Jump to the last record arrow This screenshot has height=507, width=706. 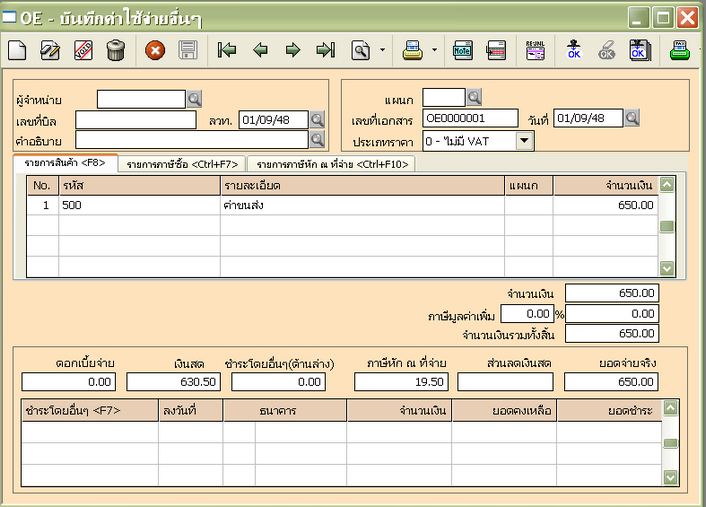pos(325,49)
